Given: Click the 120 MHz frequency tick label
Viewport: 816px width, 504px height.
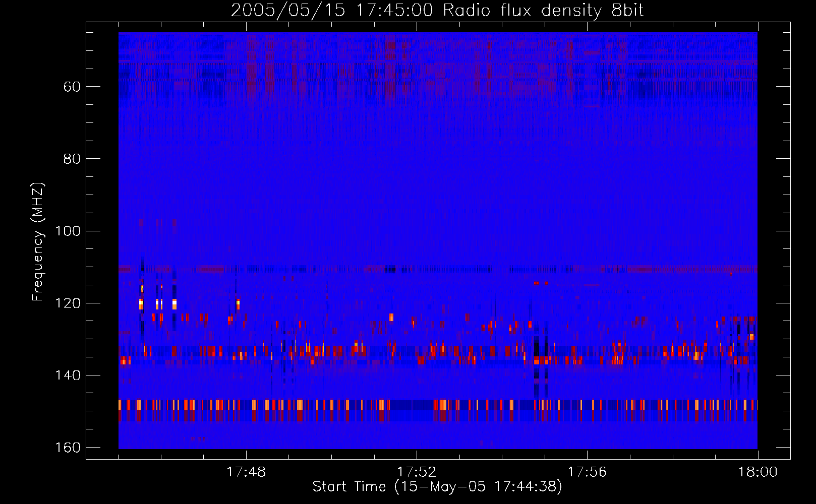Looking at the screenshot, I should [68, 303].
